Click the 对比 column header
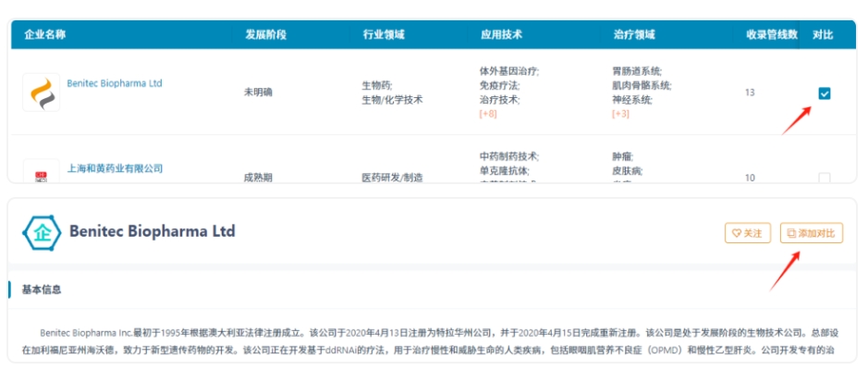The width and height of the screenshot is (868, 370). point(823,35)
